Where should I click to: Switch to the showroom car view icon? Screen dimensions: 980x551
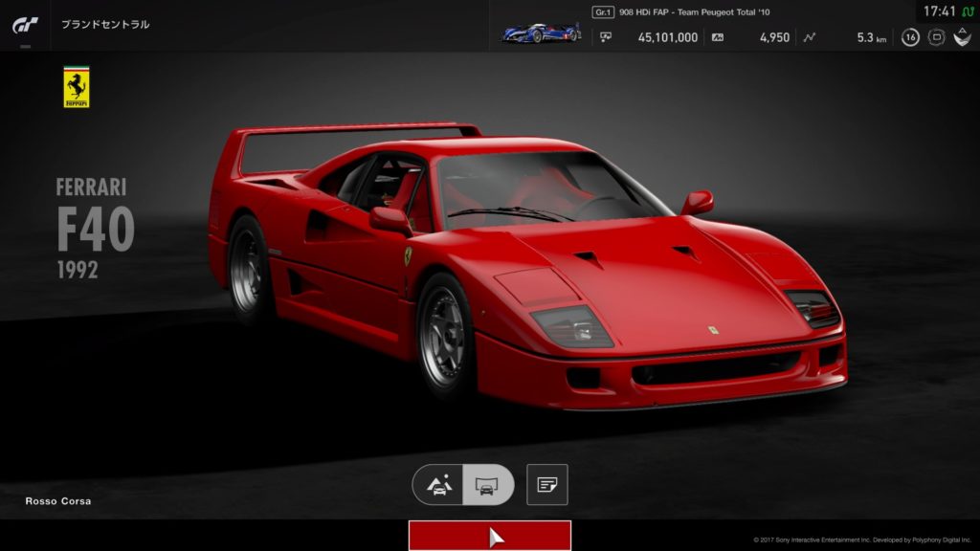tap(487, 484)
